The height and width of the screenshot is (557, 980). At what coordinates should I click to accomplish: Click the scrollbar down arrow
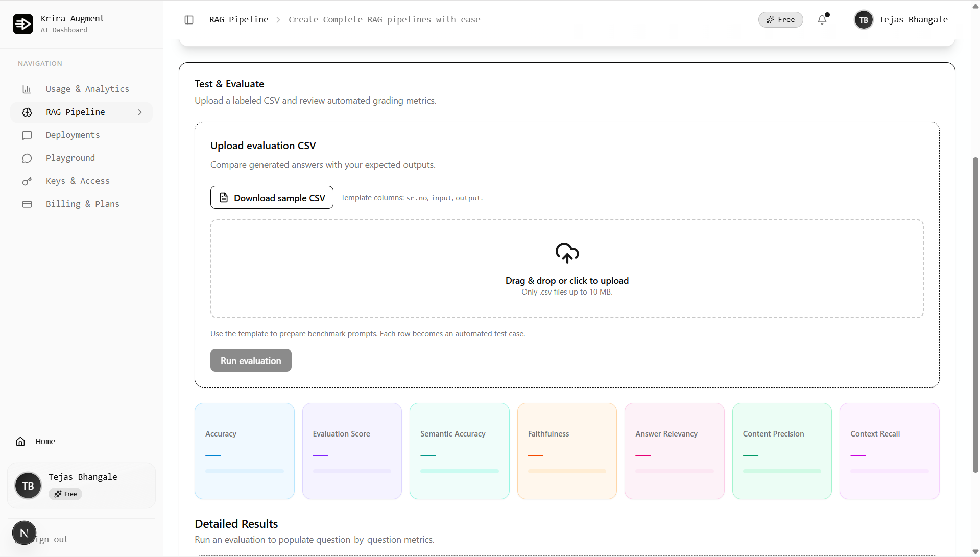[975, 552]
